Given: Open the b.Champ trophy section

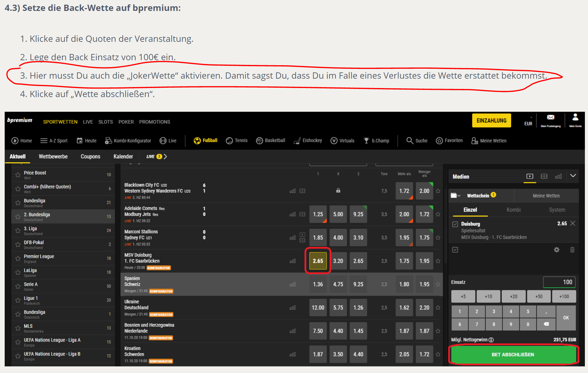Looking at the screenshot, I should pos(376,141).
